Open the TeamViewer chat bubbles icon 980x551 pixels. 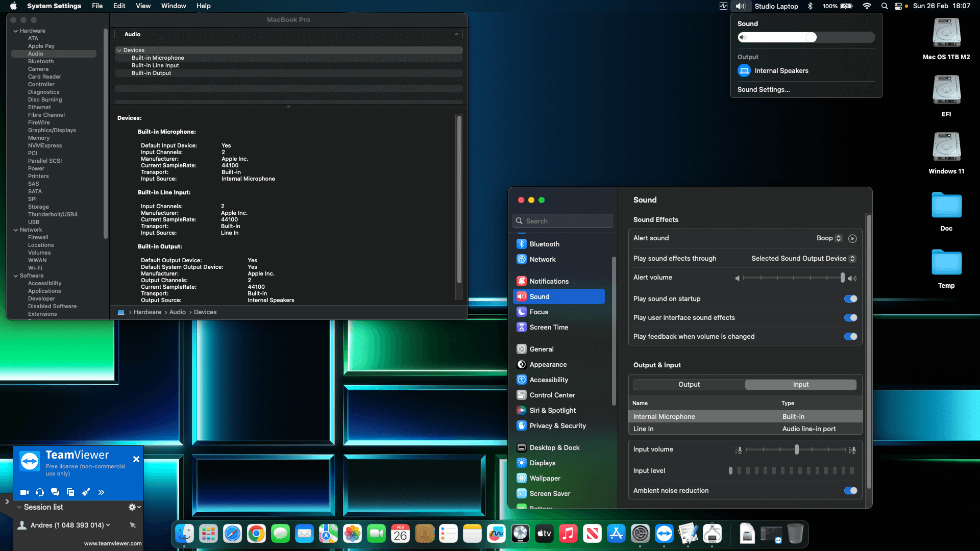point(55,492)
